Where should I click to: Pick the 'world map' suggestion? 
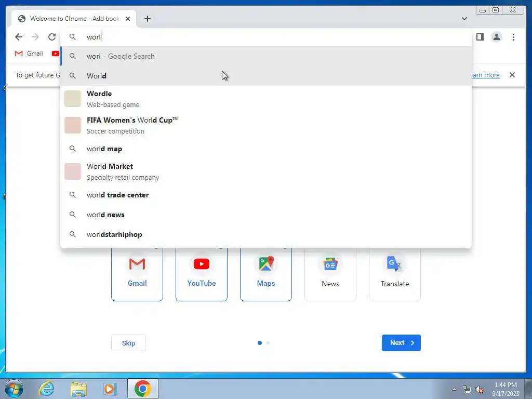[265, 149]
